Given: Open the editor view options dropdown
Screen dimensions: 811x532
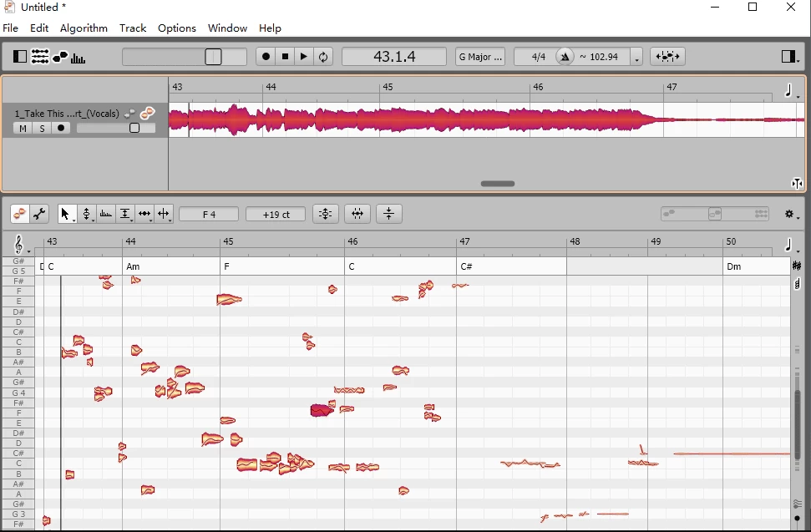Looking at the screenshot, I should pos(790,214).
